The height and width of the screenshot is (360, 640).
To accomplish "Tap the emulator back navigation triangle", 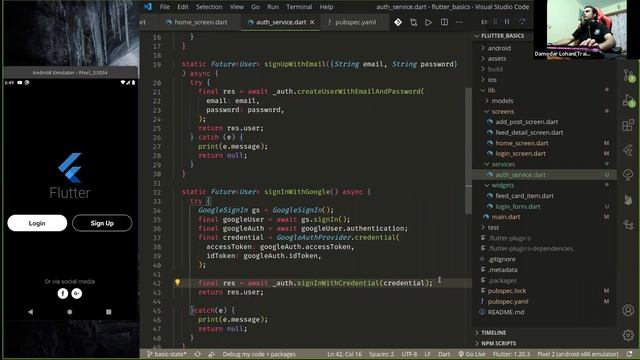I will point(31,312).
